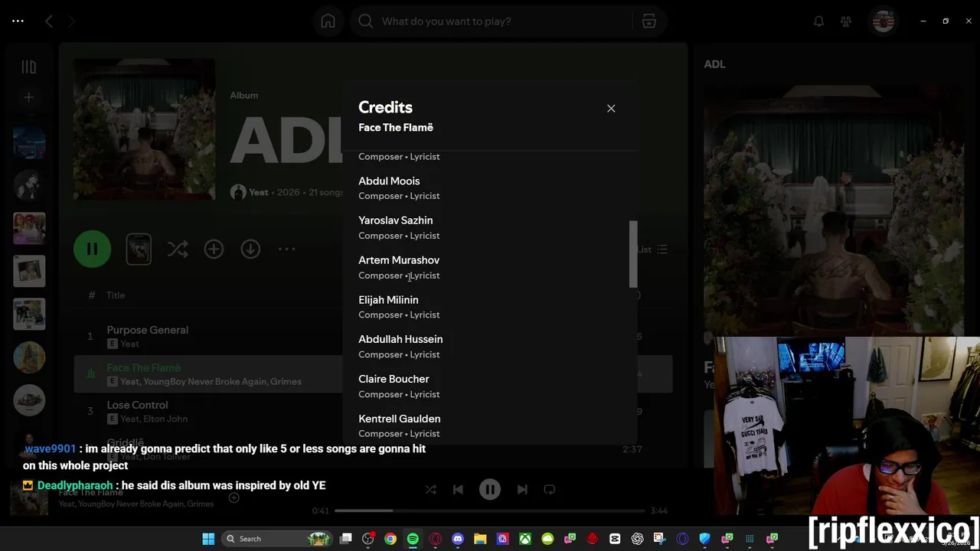Click the ADL heading in Now Playing panel
Image resolution: width=980 pixels, height=551 pixels.
pos(714,64)
